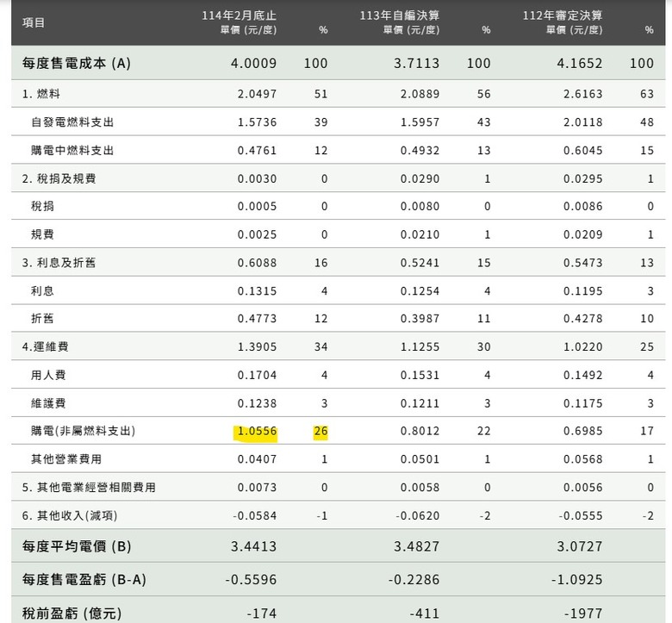Select the value -1.0925
Screen dimensions: 672x623
(x=577, y=580)
